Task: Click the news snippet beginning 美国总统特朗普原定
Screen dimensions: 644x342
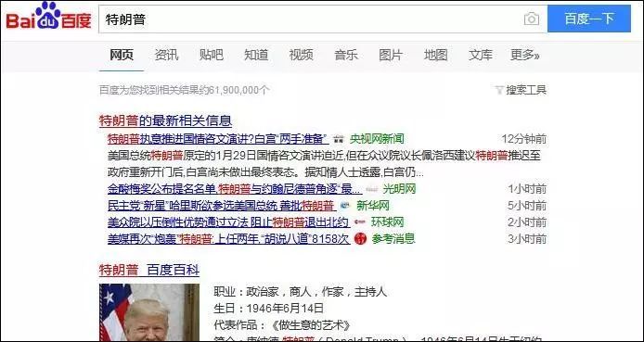Action: (324, 164)
